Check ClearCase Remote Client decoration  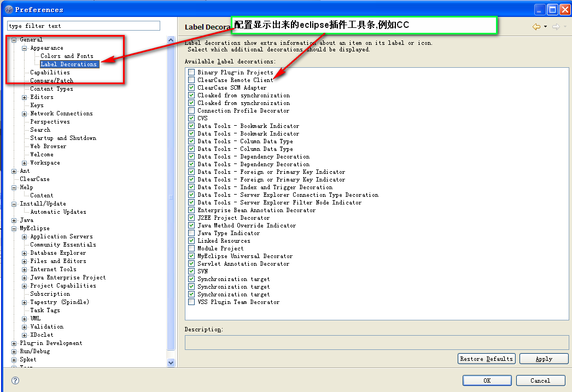click(191, 80)
